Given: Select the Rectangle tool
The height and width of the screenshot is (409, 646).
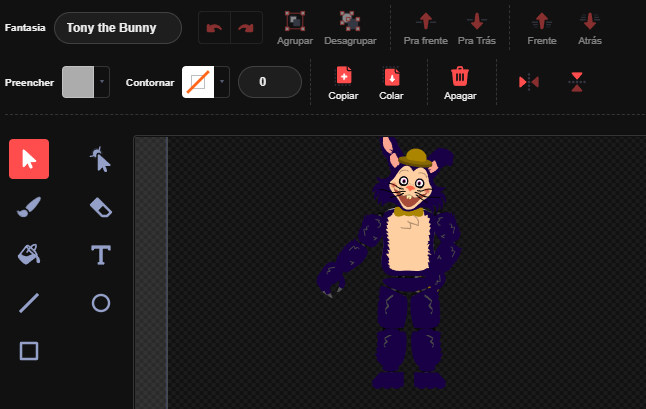Looking at the screenshot, I should 29,351.
